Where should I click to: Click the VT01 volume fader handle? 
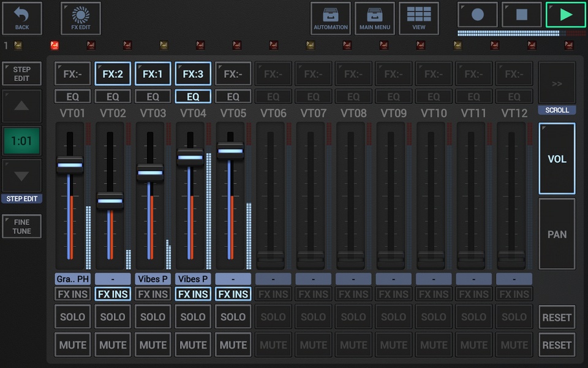tap(70, 165)
